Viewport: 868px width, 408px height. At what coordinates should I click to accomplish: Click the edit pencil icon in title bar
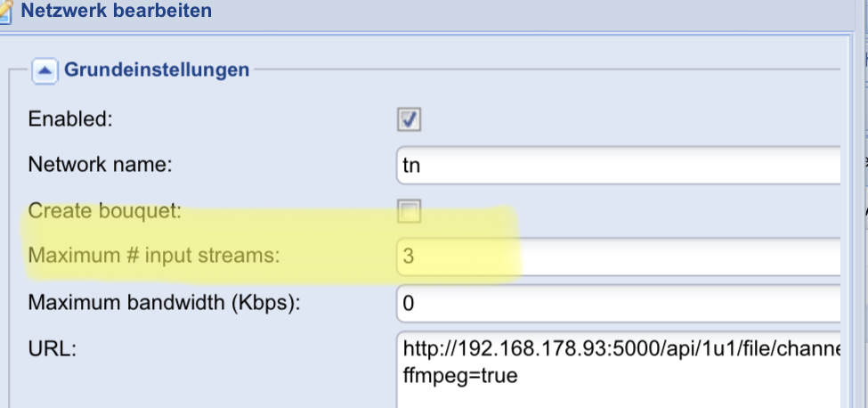(5, 11)
